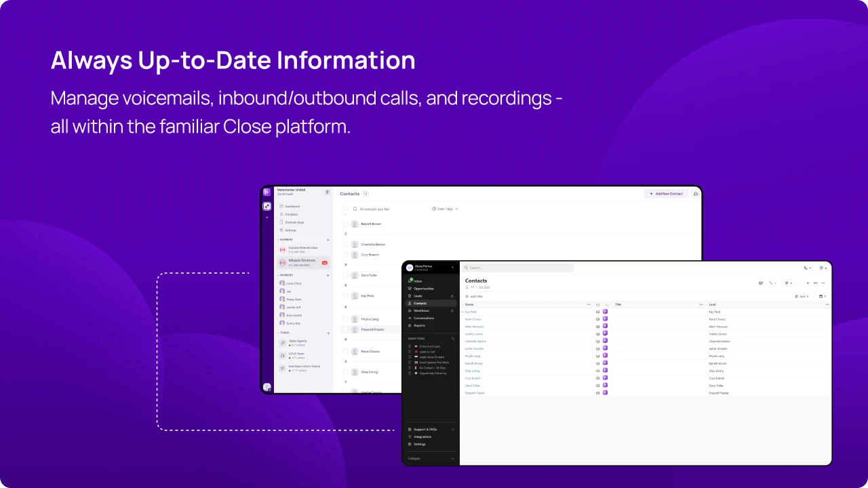Open the phone dropdown in Close top bar
868x488 pixels.
pos(808,268)
